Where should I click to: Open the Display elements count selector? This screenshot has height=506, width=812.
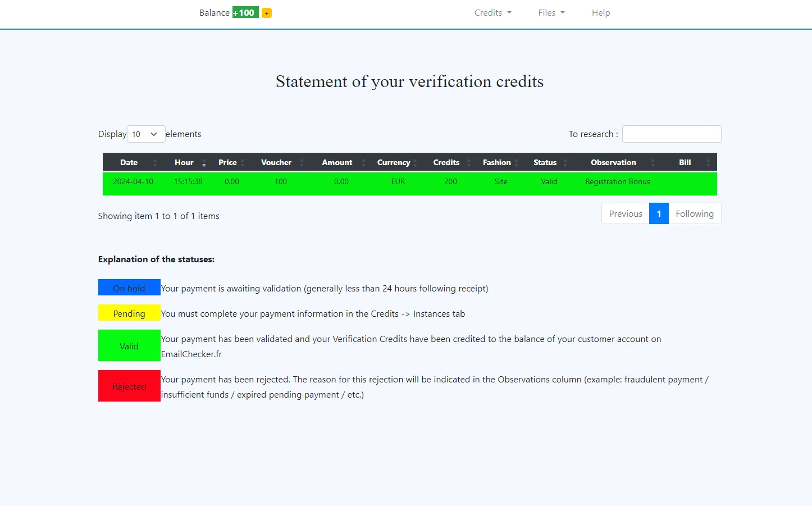click(x=145, y=134)
